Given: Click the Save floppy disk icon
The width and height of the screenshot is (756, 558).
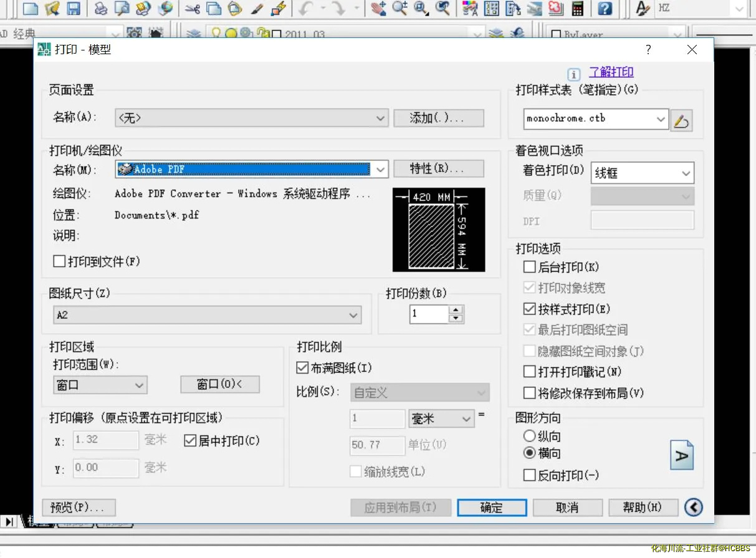Looking at the screenshot, I should 74,9.
